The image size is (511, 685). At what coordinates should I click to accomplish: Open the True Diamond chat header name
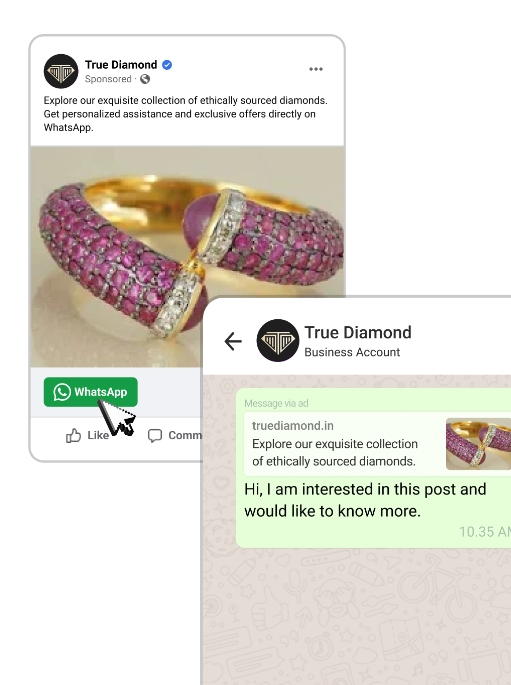[358, 332]
